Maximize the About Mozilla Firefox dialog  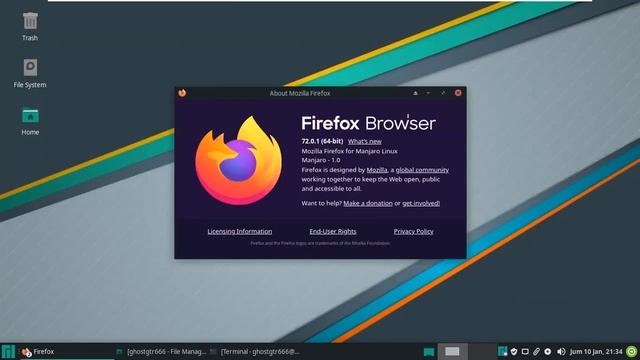[443, 93]
